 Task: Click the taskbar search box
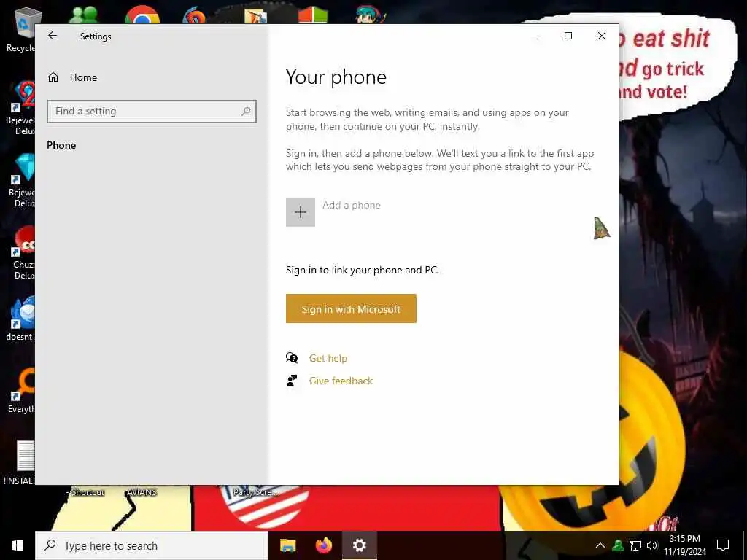[x=152, y=545]
